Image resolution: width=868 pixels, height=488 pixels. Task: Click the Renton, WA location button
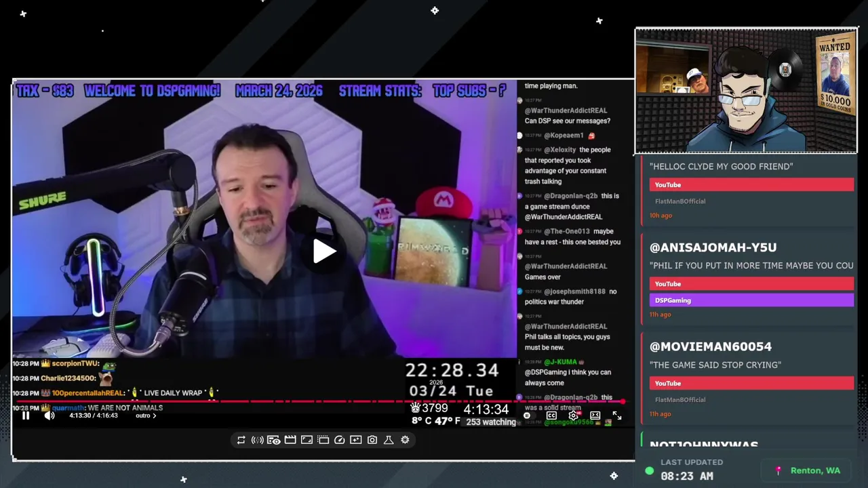(808, 470)
